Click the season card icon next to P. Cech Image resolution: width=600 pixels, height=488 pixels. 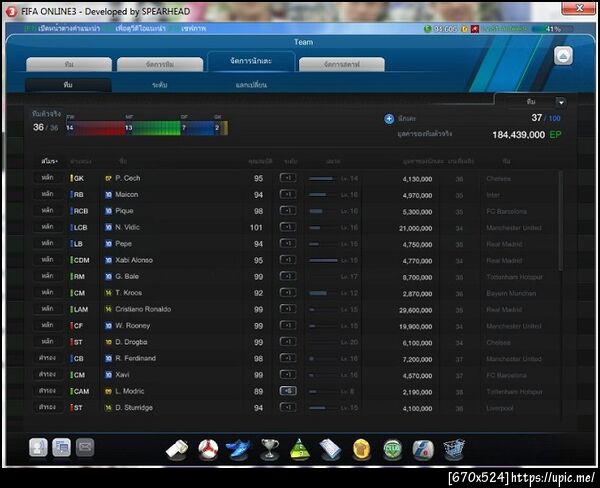click(x=108, y=178)
